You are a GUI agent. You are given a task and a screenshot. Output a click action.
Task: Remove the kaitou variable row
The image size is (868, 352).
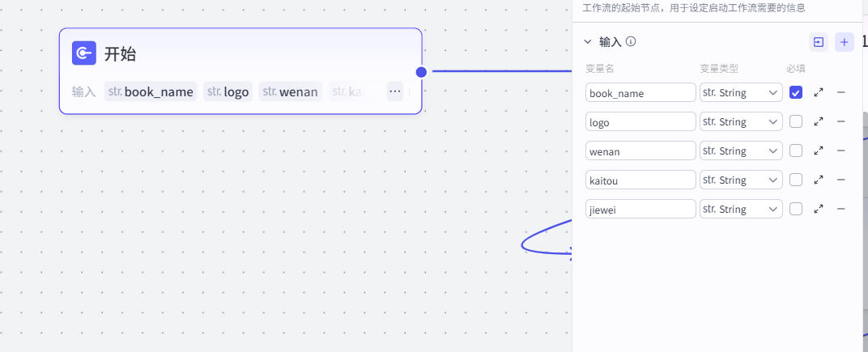point(840,180)
